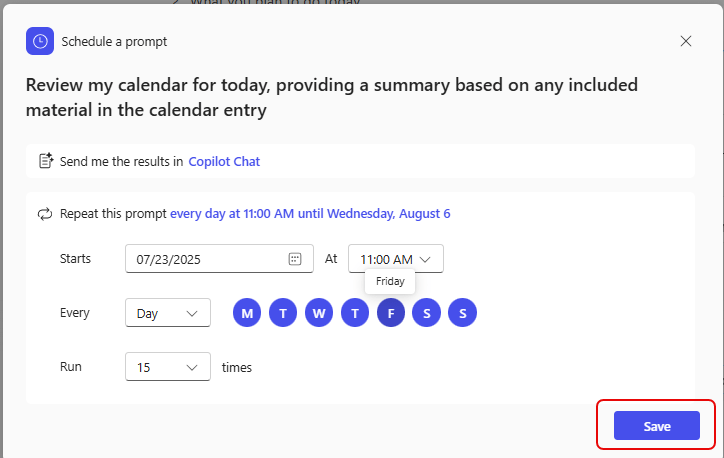Open the Every Day frequency dropdown
The height and width of the screenshot is (458, 724).
click(167, 313)
